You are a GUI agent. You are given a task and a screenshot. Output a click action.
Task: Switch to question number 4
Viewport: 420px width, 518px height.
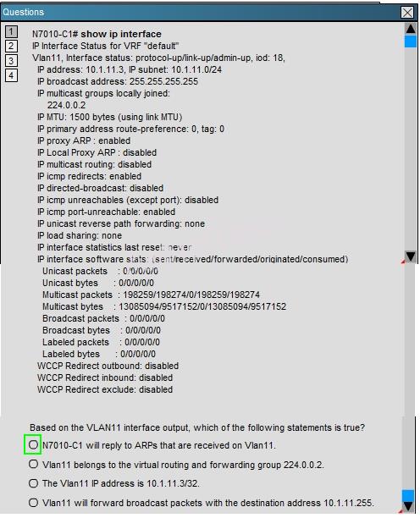11,75
